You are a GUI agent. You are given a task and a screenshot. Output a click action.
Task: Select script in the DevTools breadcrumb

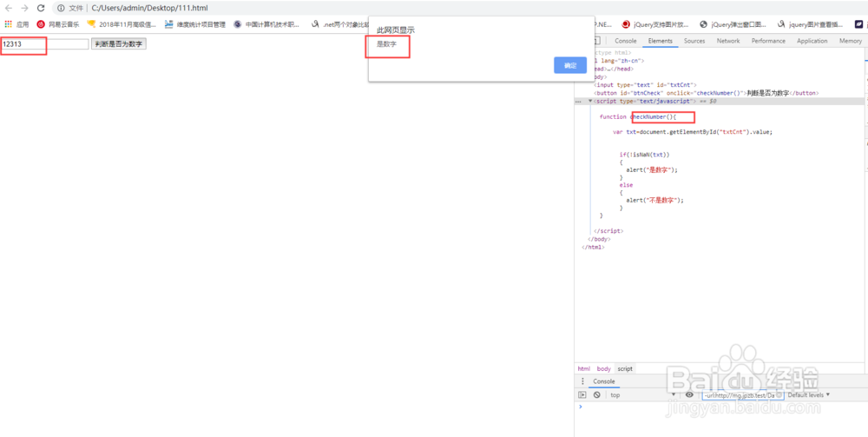625,369
